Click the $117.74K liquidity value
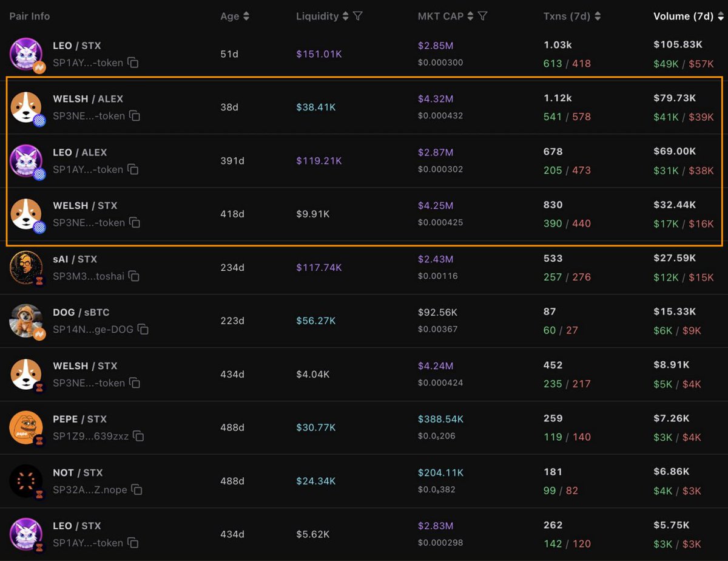728x561 pixels. tap(319, 268)
